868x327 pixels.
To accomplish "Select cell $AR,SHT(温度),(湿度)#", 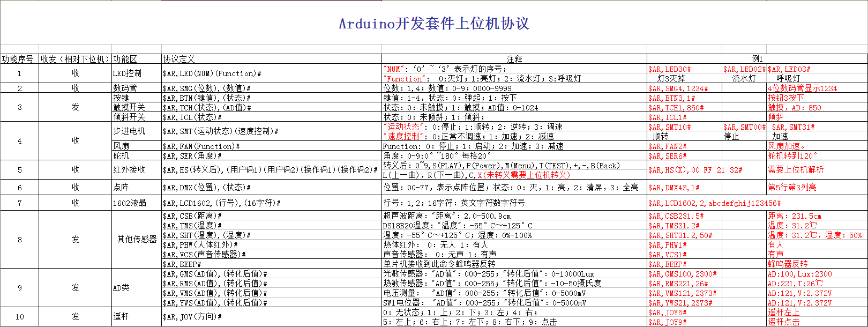I will click(x=272, y=235).
